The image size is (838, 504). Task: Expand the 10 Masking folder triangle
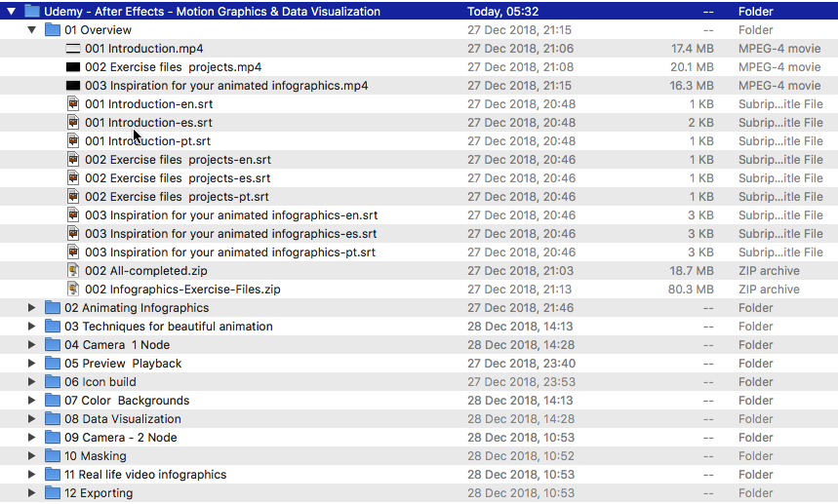coord(32,456)
